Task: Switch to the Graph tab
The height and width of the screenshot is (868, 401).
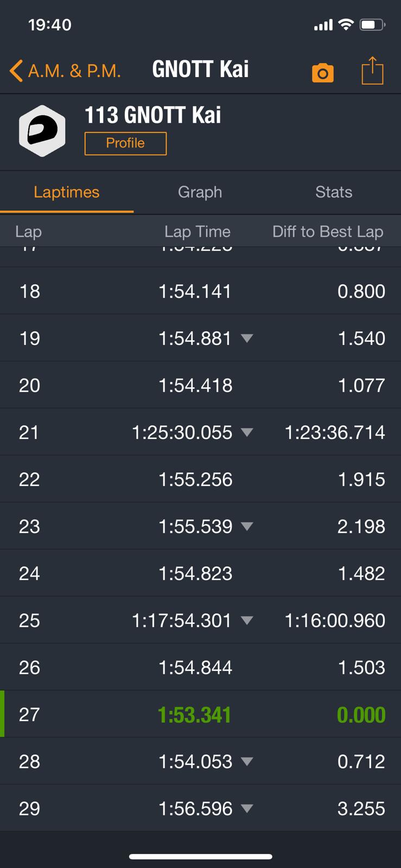Action: coord(200,192)
